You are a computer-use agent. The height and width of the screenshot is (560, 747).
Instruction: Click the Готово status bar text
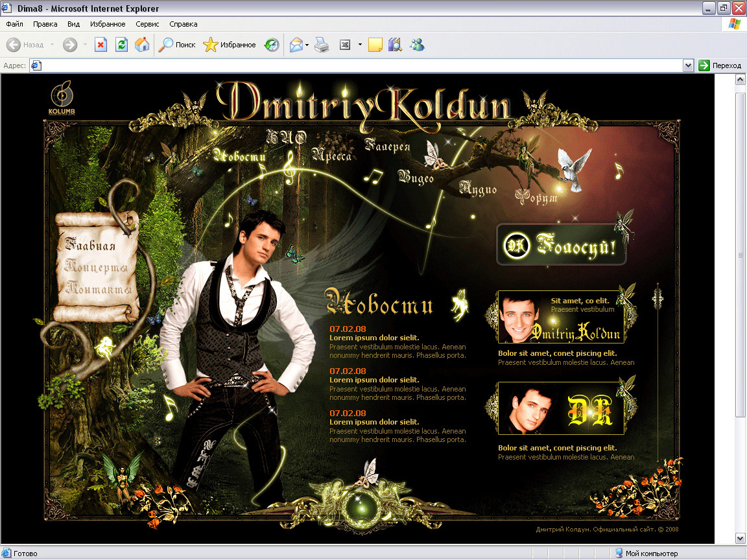point(25,554)
